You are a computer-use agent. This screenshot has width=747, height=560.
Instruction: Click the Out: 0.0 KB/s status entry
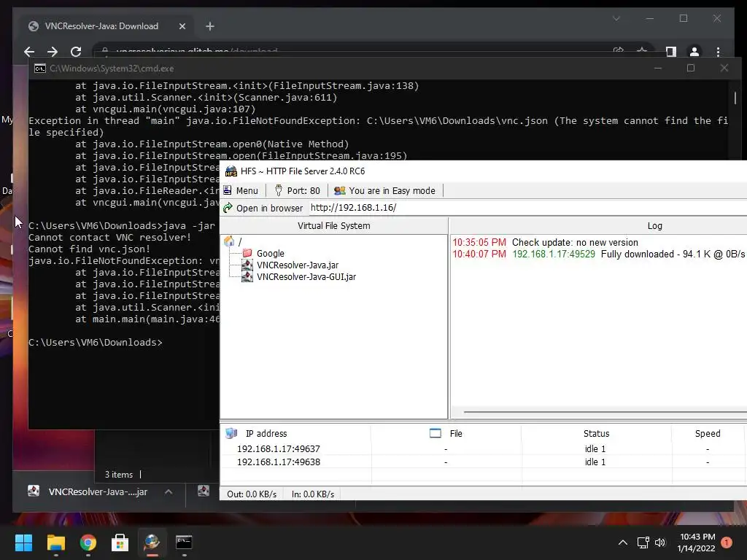252,494
